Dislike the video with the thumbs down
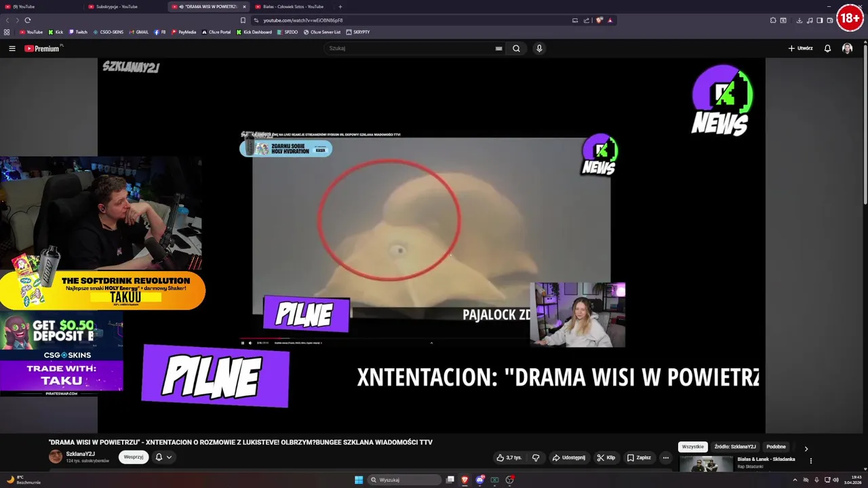The height and width of the screenshot is (488, 868). click(536, 457)
